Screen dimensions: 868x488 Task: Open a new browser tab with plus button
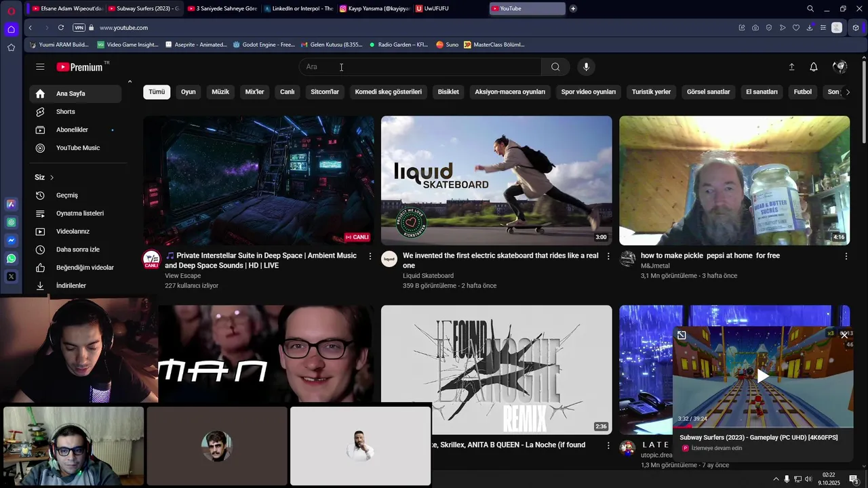573,9
